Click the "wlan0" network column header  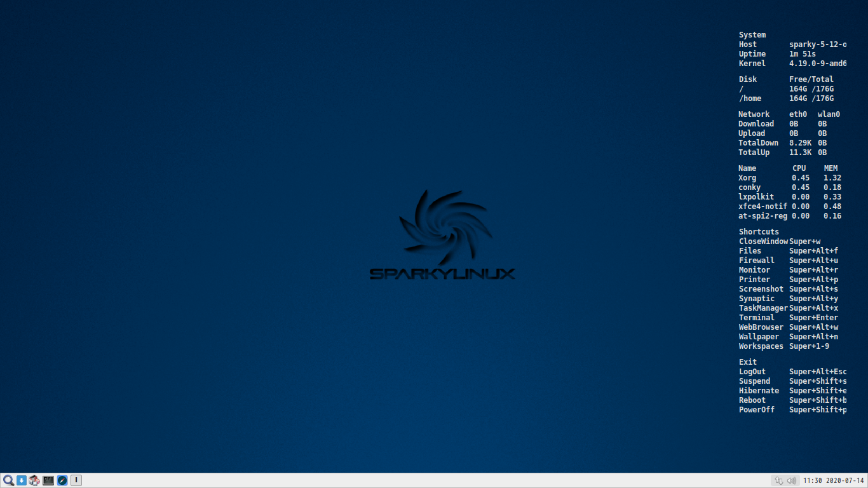(x=829, y=114)
